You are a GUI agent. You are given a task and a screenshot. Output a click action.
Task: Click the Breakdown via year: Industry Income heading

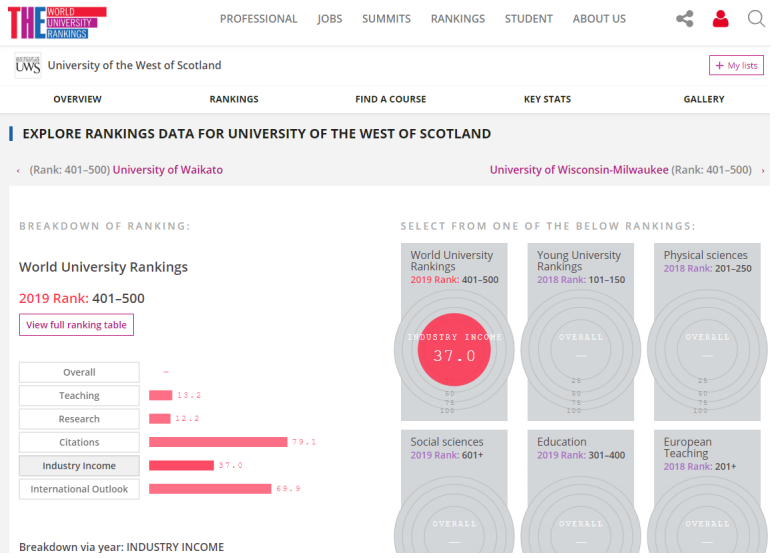coord(121,547)
